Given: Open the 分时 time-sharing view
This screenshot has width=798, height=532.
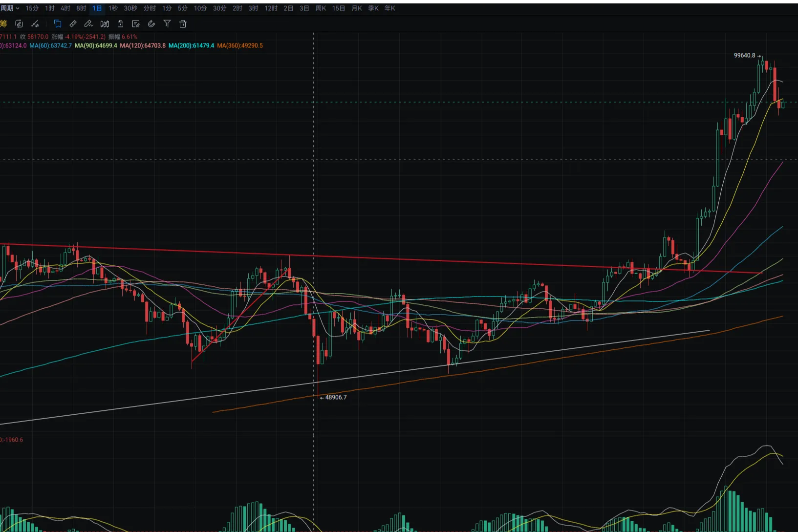Looking at the screenshot, I should [x=150, y=8].
